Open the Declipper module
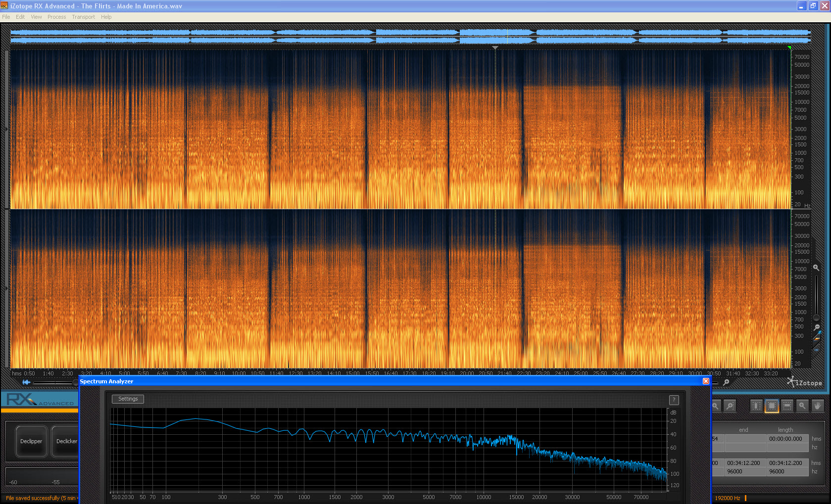 pyautogui.click(x=31, y=441)
